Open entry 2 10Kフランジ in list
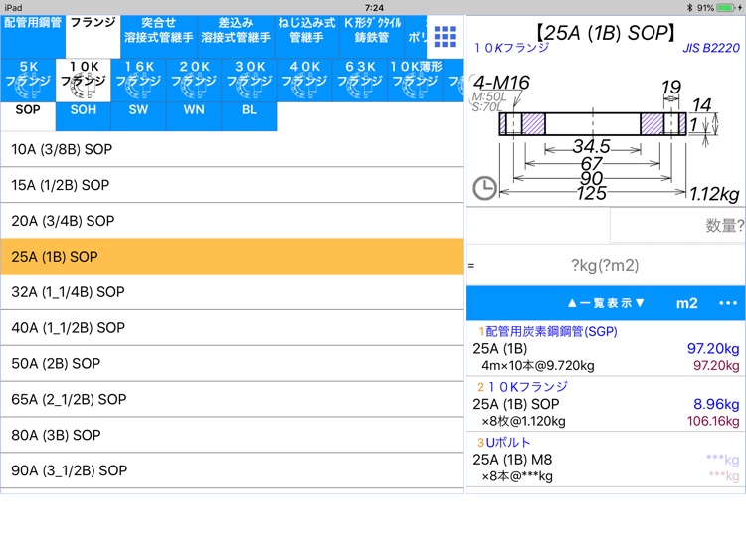This screenshot has height=560, width=746. click(605, 404)
